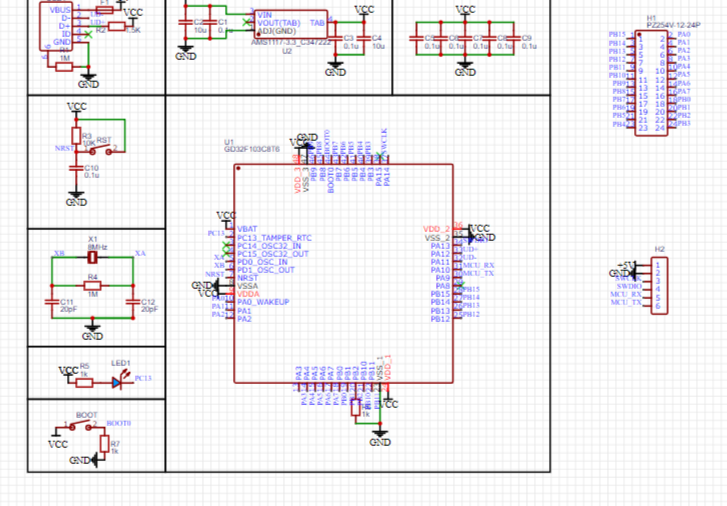Click GND symbol beneath chip bottom resistor
Image resolution: width=727 pixels, height=506 pixels.
[380, 438]
